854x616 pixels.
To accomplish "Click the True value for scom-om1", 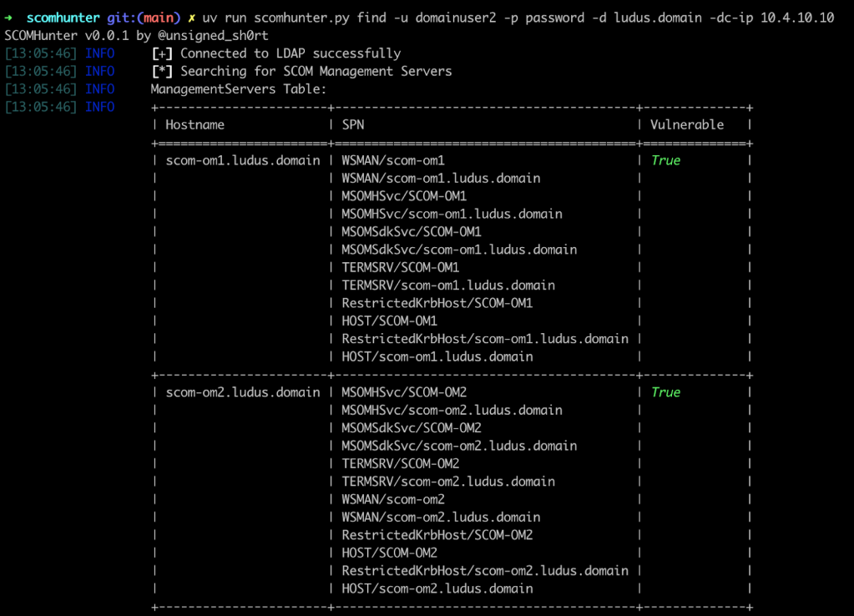I will [665, 160].
